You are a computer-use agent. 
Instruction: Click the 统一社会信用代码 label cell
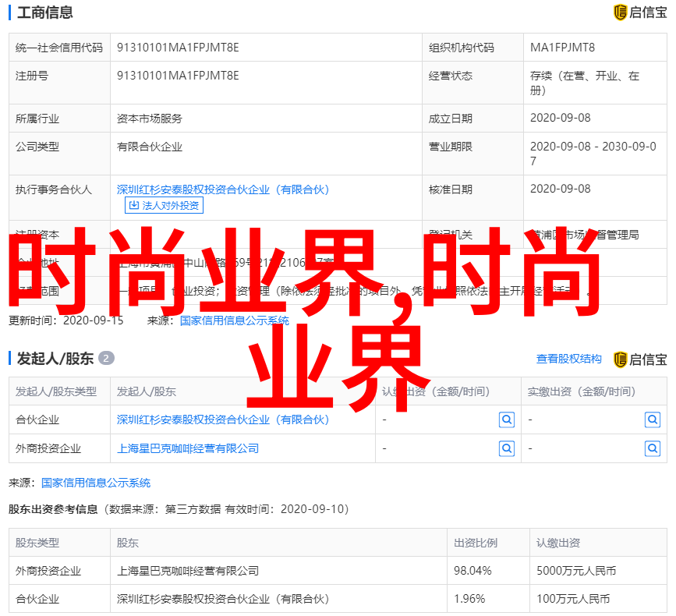(x=59, y=48)
